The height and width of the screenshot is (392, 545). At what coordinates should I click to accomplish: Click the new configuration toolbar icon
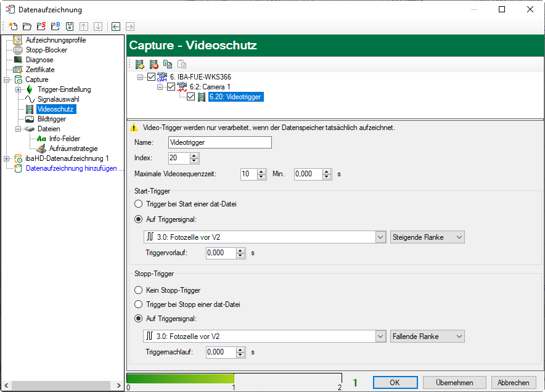click(13, 27)
